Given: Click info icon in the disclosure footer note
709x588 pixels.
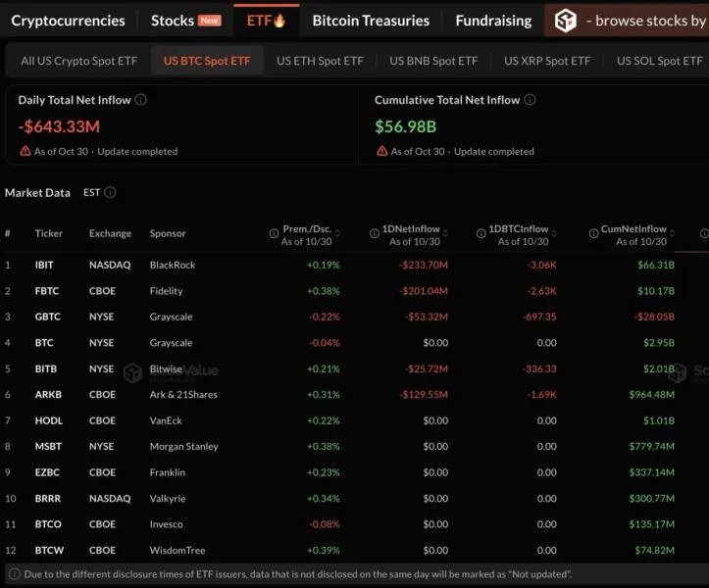Looking at the screenshot, I should click(x=15, y=574).
